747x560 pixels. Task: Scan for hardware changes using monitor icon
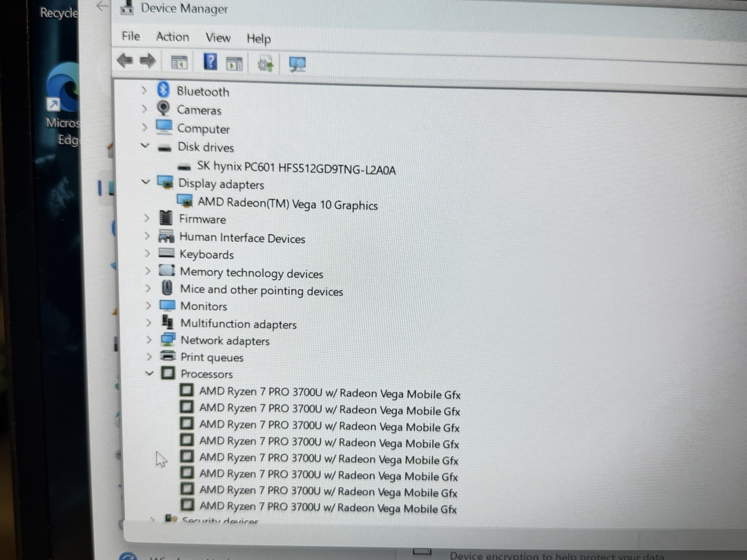(x=297, y=64)
